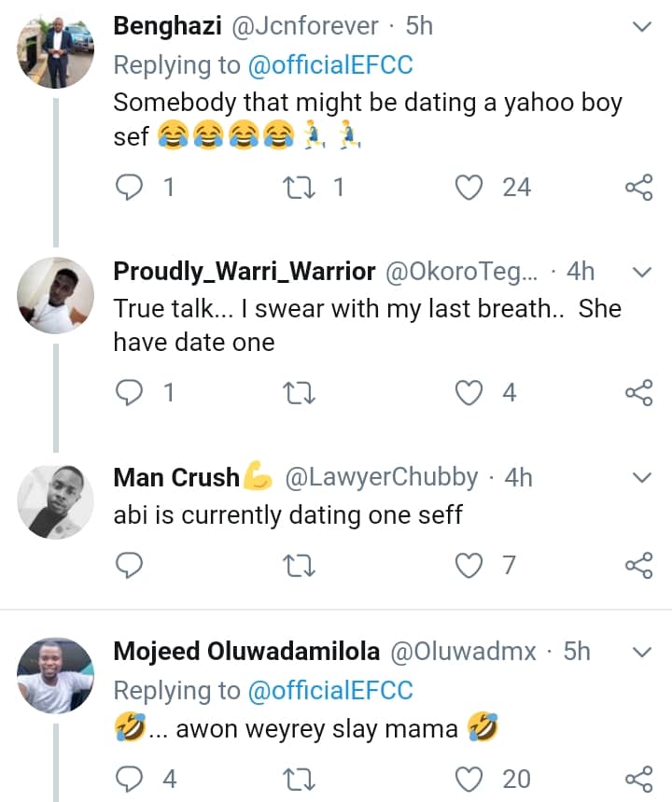The image size is (672, 802).
Task: Like Benghazi's tweet with 24 likes
Action: click(469, 188)
